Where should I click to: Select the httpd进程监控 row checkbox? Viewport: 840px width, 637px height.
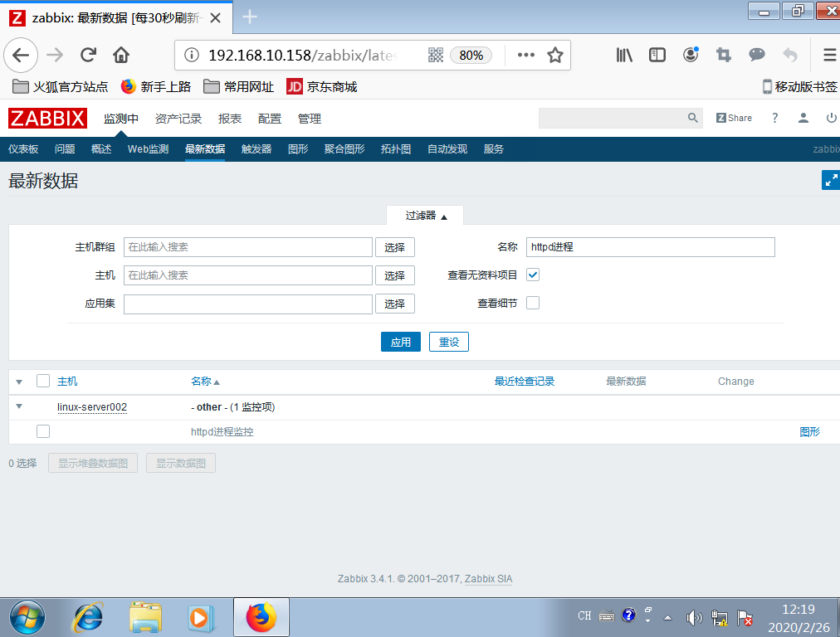click(43, 431)
